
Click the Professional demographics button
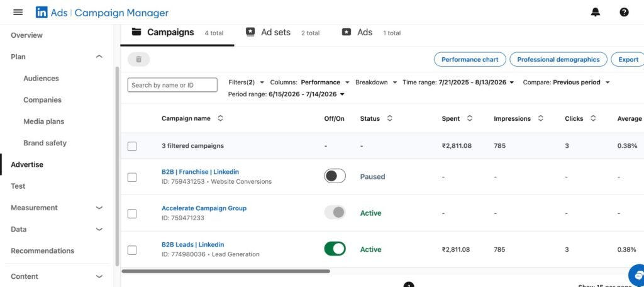point(558,60)
